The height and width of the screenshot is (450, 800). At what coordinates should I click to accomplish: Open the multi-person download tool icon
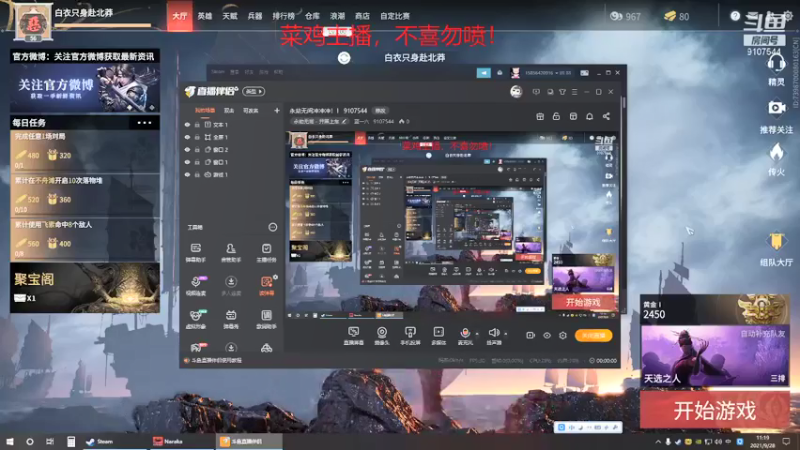point(231,286)
